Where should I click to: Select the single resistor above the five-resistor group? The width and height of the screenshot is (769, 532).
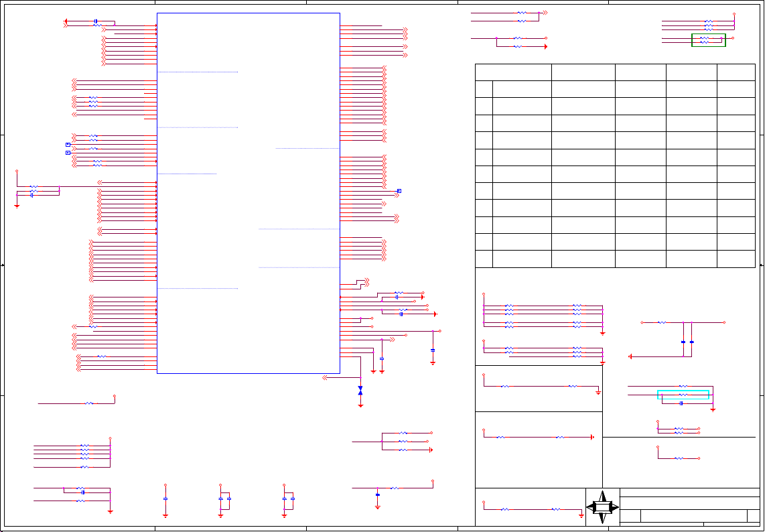(x=89, y=403)
